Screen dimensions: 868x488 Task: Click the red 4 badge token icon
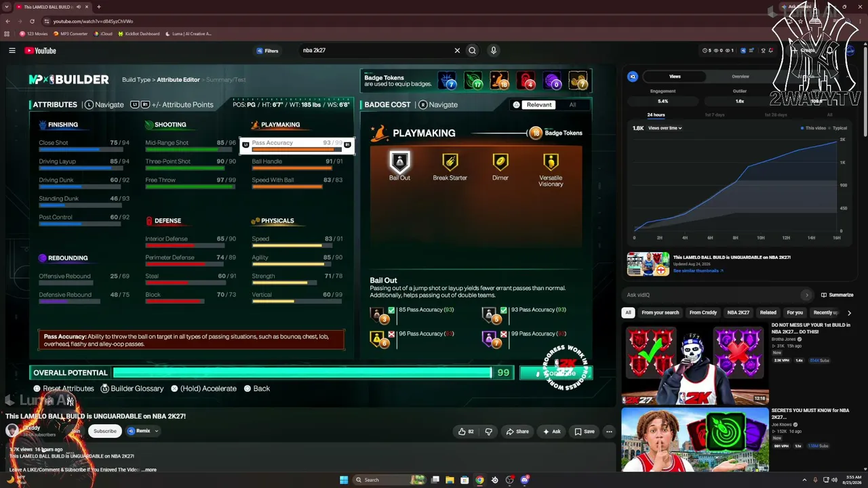pos(526,81)
